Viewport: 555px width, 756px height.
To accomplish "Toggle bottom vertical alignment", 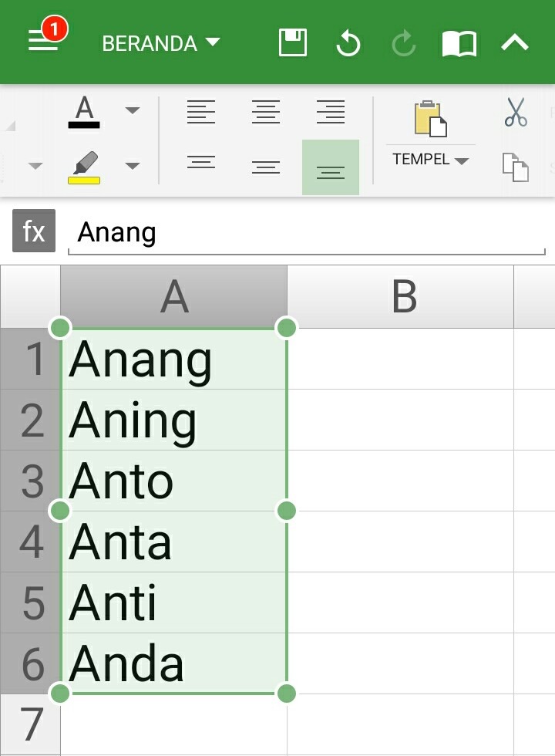I will [x=331, y=167].
